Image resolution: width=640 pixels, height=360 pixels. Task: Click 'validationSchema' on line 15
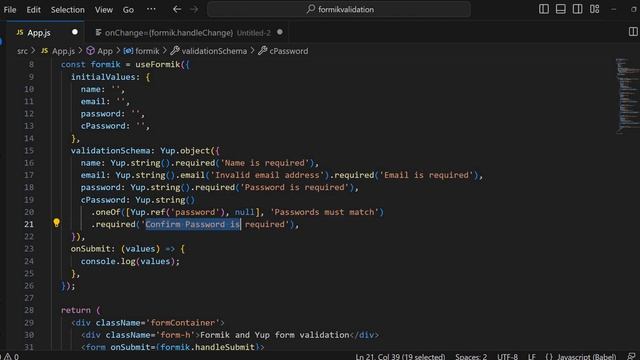[x=110, y=151]
